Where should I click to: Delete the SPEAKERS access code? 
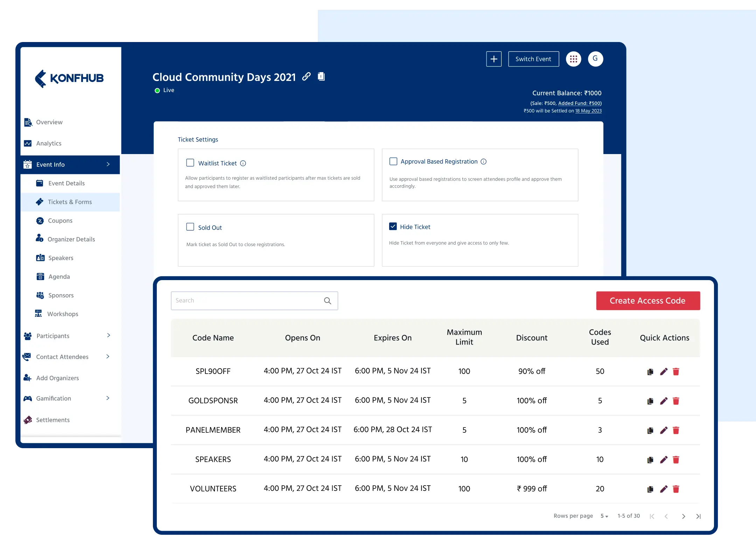point(676,460)
